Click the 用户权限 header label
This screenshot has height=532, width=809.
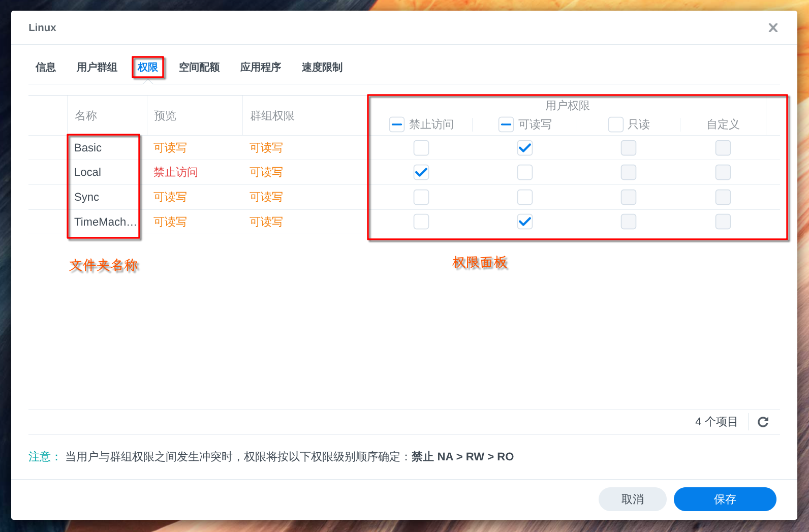[568, 106]
